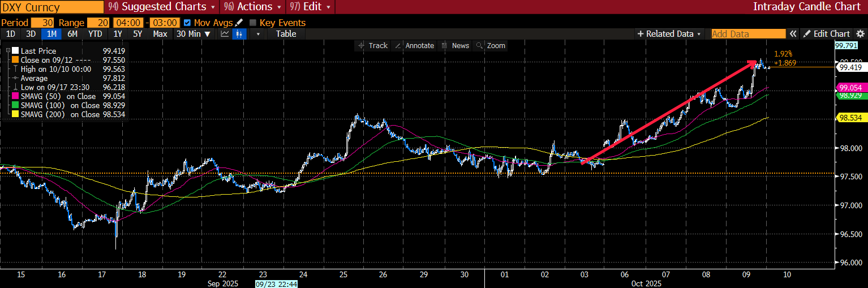Click the pencil icon beside Mov Avgs
868x288 pixels.
point(239,23)
